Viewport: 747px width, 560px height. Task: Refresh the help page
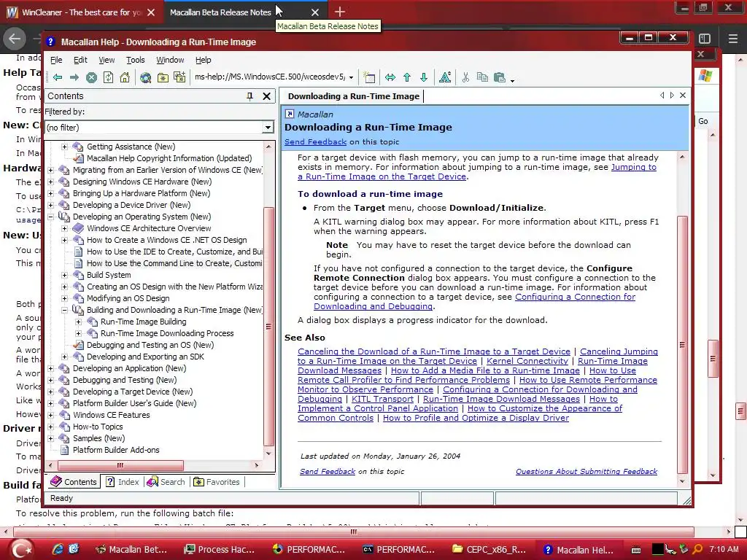(x=108, y=77)
